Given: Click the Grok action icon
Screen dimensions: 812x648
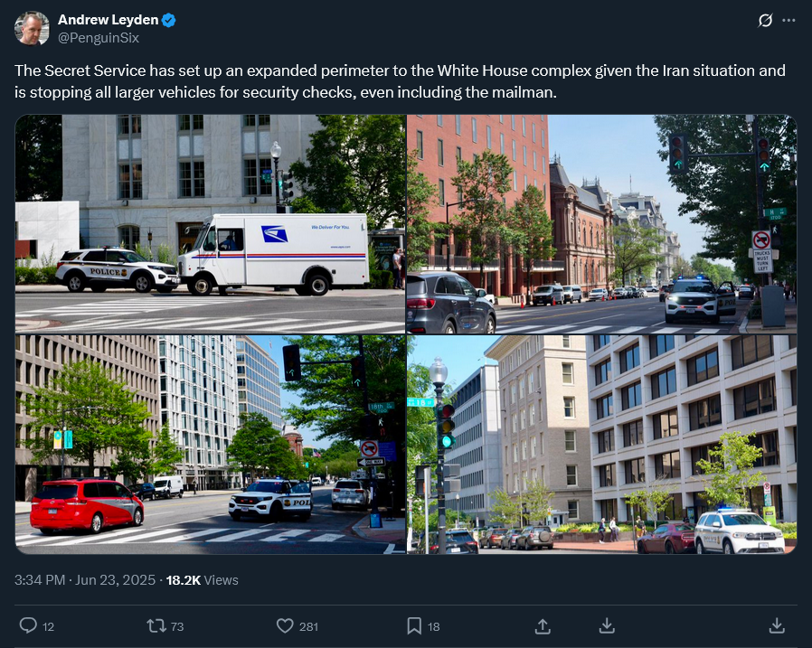Looking at the screenshot, I should point(765,20).
